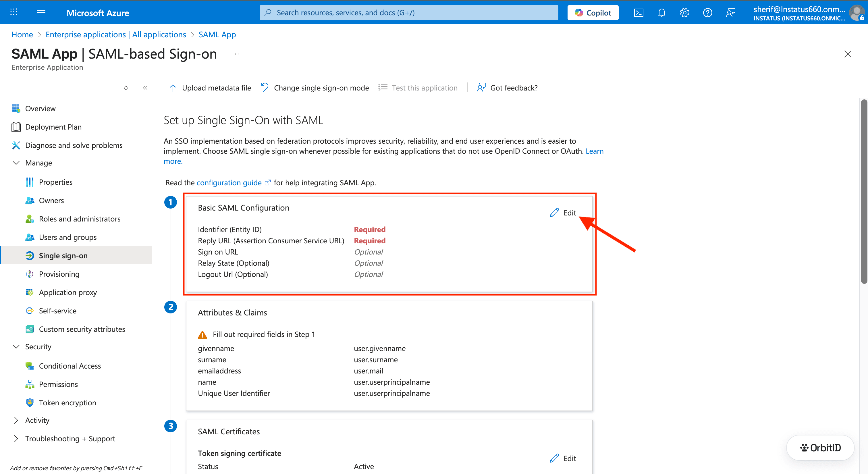Viewport: 868px width, 474px height.
Task: Open Cloud Shell icon in top bar
Action: pos(639,13)
